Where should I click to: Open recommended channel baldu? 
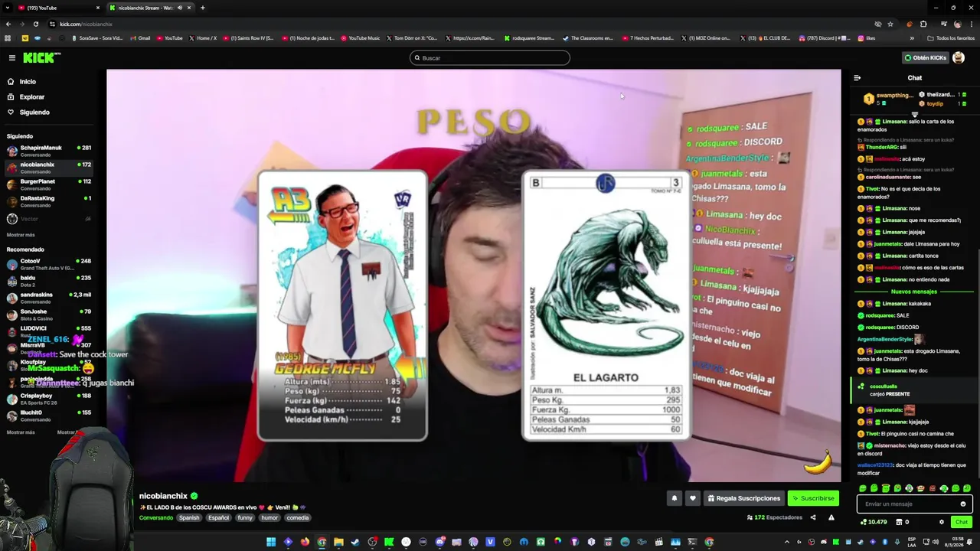pyautogui.click(x=47, y=281)
